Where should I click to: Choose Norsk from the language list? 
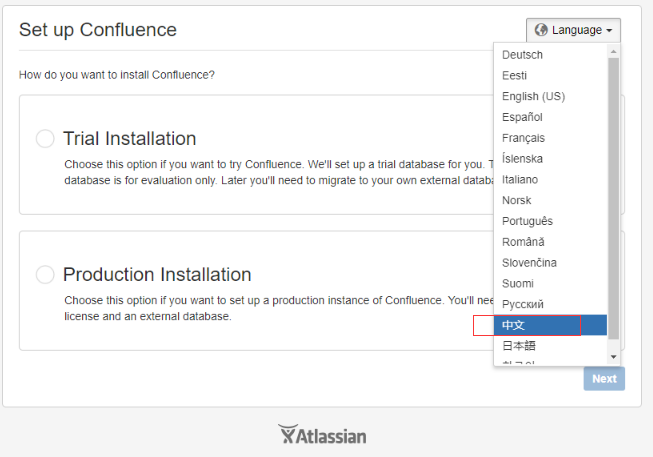point(550,200)
